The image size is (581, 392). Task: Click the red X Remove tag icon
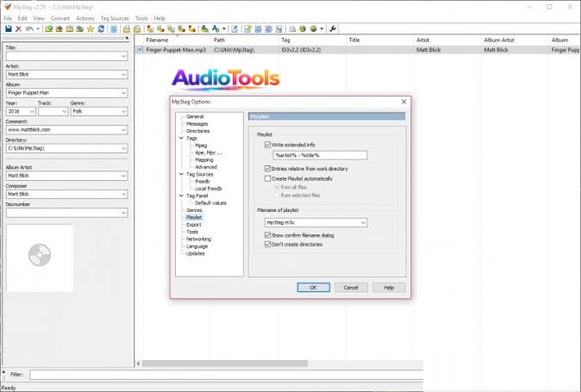(18, 29)
